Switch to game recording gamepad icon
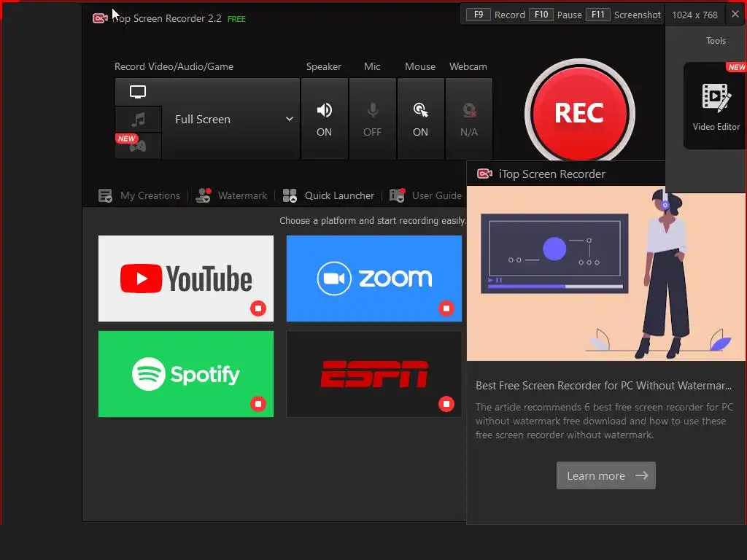 pos(138,146)
